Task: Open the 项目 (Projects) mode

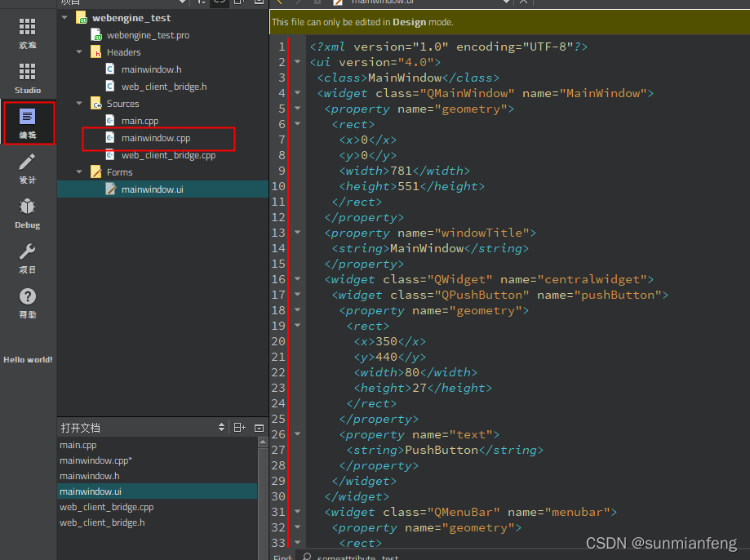Action: 28,257
